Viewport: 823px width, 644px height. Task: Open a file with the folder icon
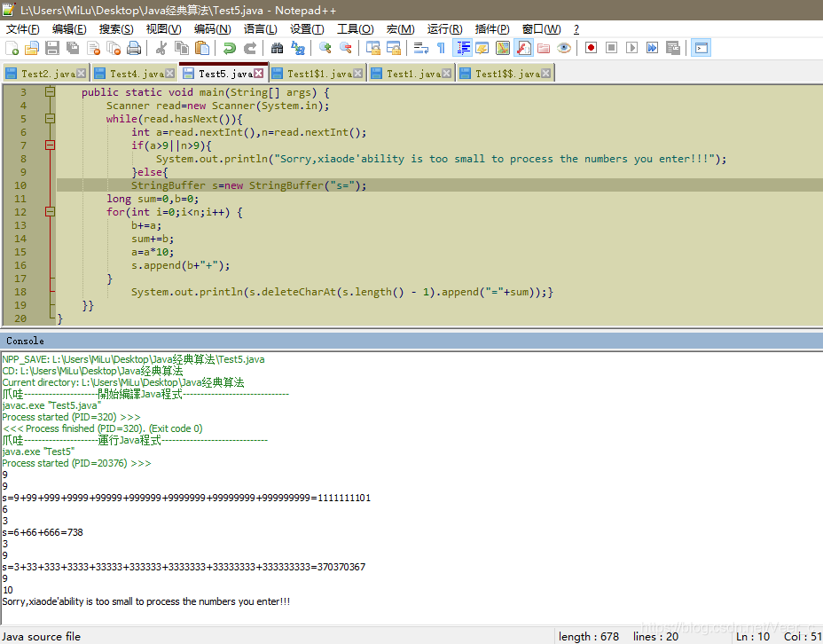pos(32,48)
